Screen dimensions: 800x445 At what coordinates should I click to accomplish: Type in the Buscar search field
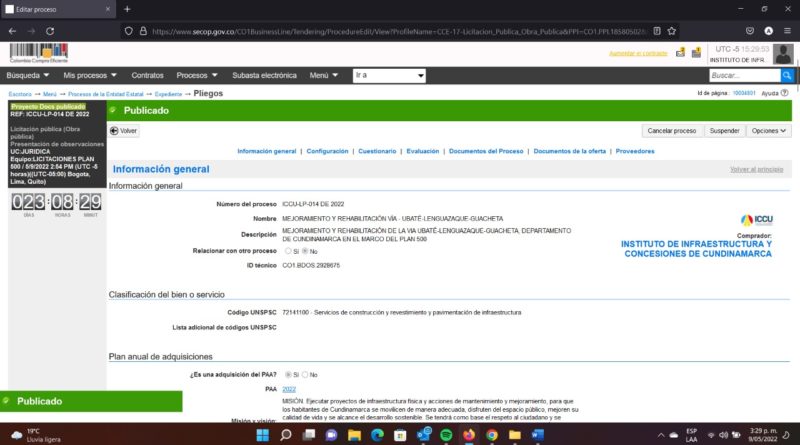tap(744, 75)
